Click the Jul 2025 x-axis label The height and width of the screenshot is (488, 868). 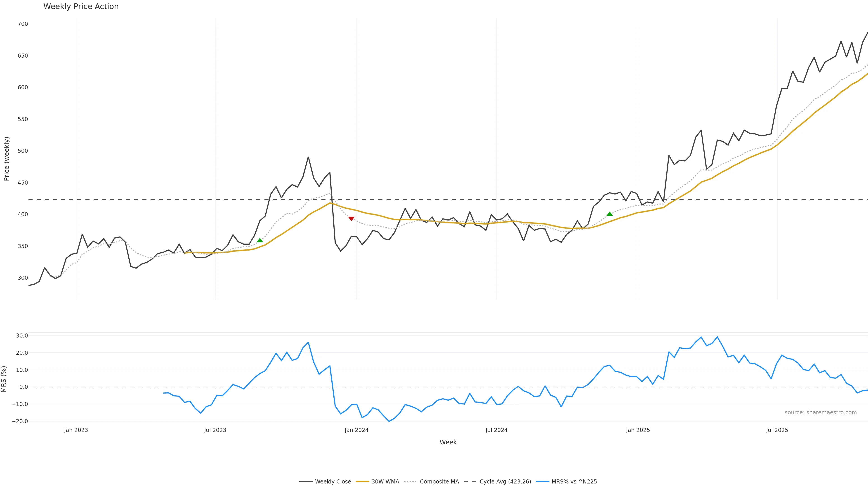pyautogui.click(x=777, y=430)
